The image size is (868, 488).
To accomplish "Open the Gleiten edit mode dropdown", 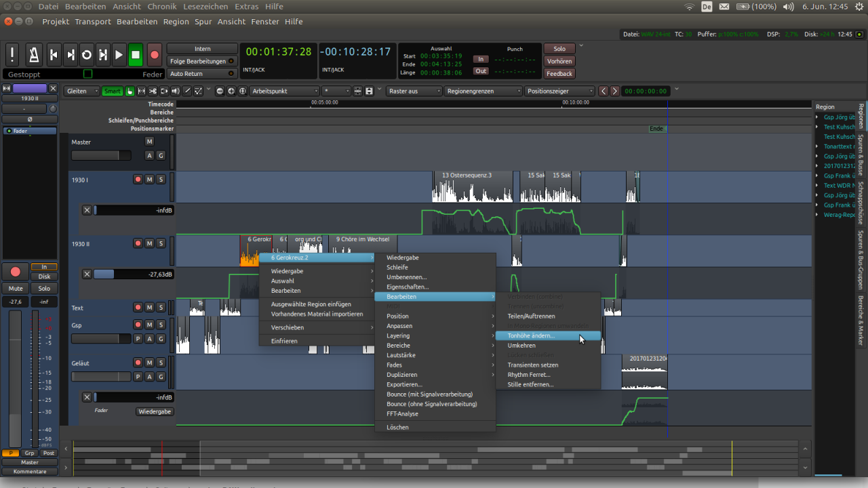I will click(x=82, y=91).
